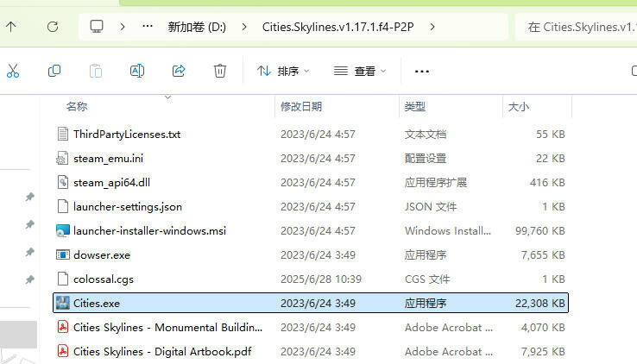
Task: Cut the selected file with scissors icon
Action: click(13, 71)
